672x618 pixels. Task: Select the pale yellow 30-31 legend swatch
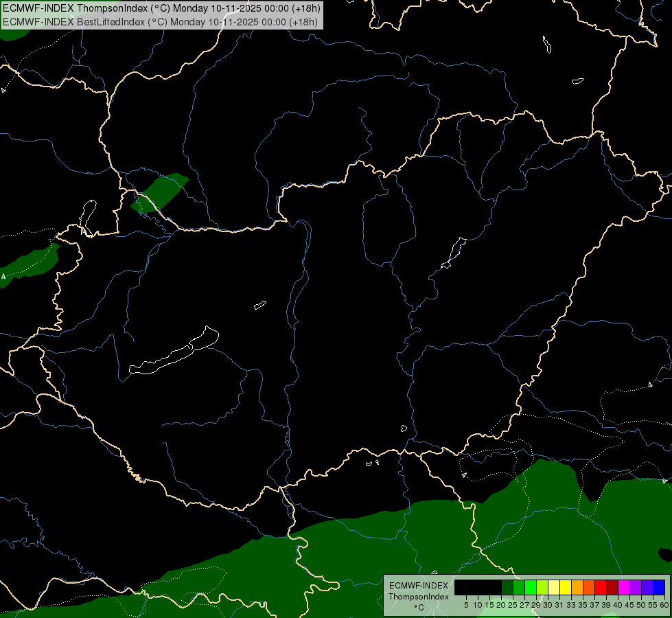click(554, 587)
